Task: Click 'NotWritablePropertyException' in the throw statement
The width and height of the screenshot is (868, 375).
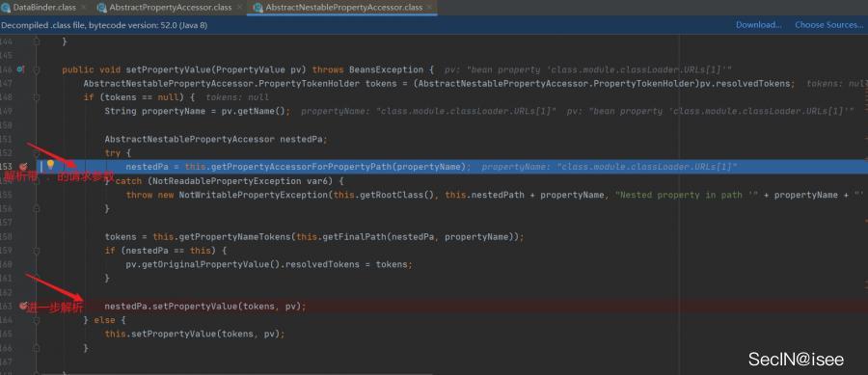Action: [253, 195]
